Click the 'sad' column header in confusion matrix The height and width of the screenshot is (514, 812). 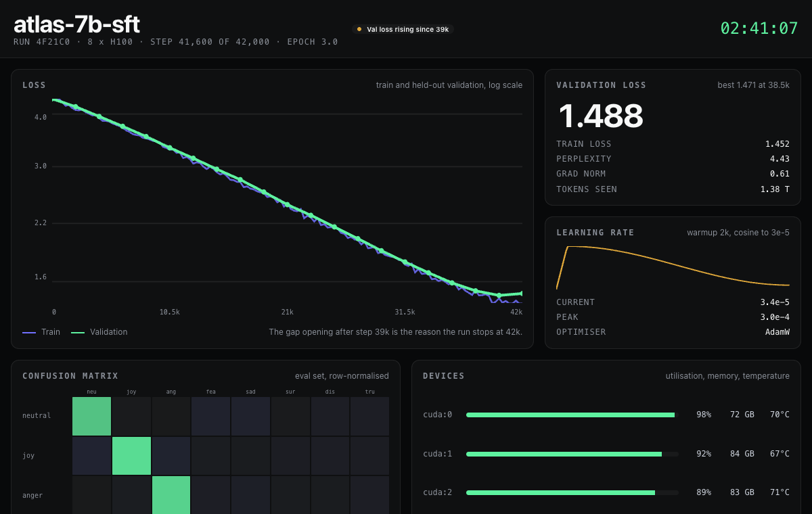[251, 392]
